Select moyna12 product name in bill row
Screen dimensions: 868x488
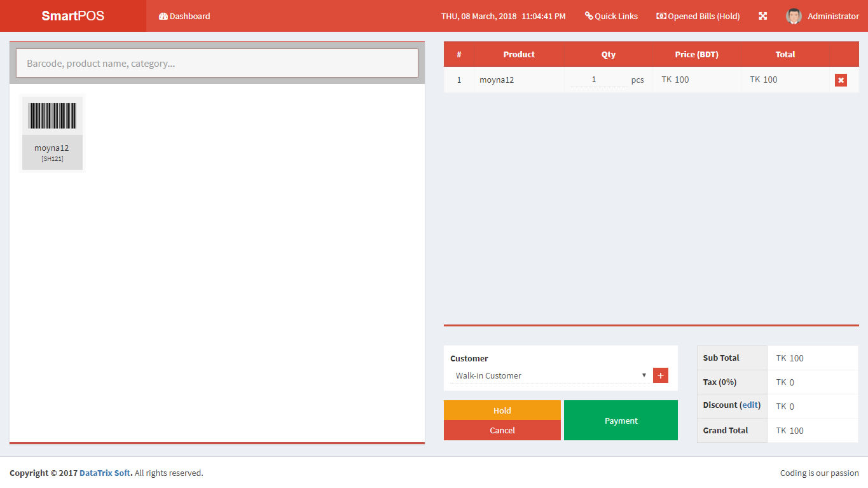click(x=497, y=80)
